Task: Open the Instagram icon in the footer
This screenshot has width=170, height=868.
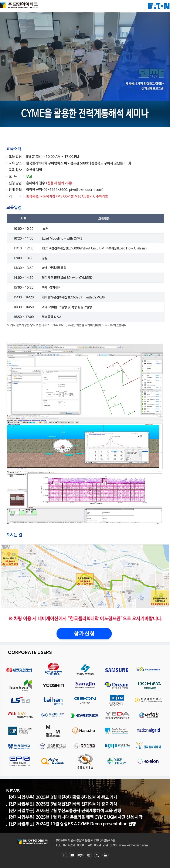Action: coord(89,855)
